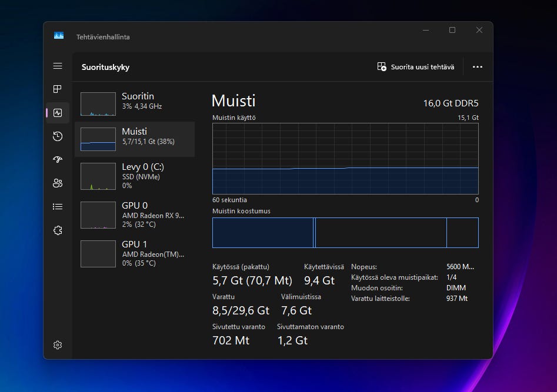This screenshot has height=392, width=557.
Task: Select the GPU 0 AMD Radeon RX item
Action: pos(135,215)
